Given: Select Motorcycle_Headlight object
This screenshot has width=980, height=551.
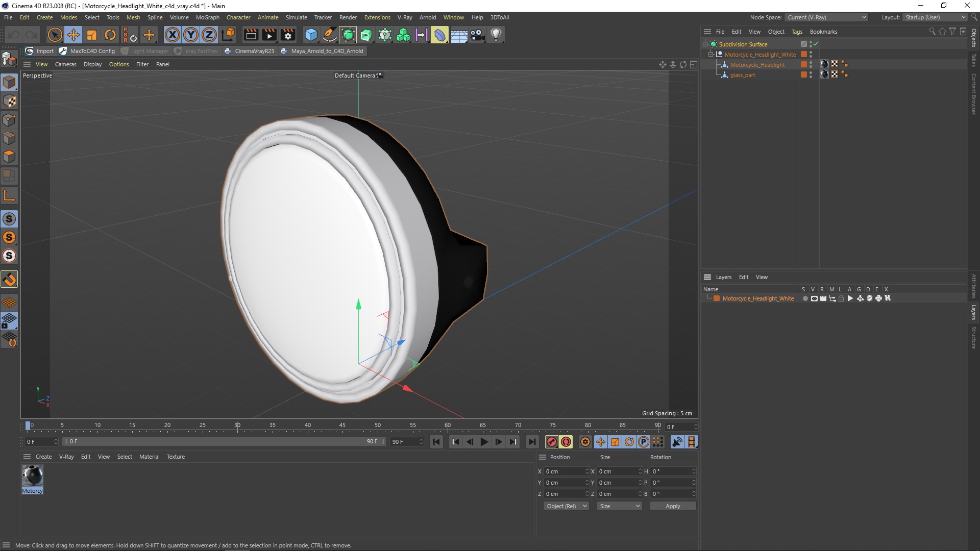Looking at the screenshot, I should tap(757, 65).
